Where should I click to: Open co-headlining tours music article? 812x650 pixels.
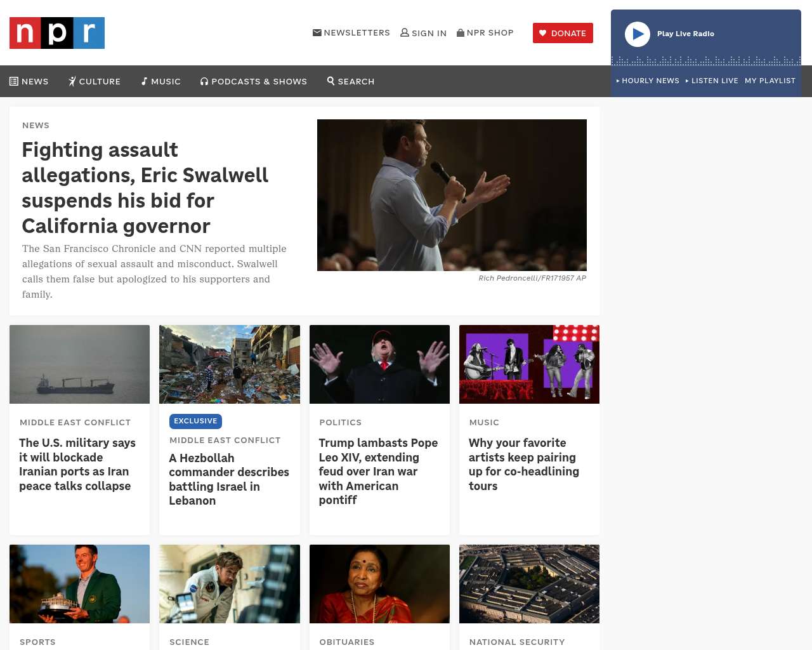click(x=523, y=464)
